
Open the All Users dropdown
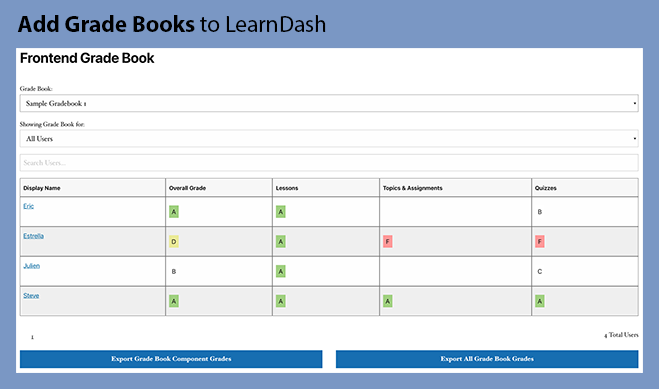329,139
